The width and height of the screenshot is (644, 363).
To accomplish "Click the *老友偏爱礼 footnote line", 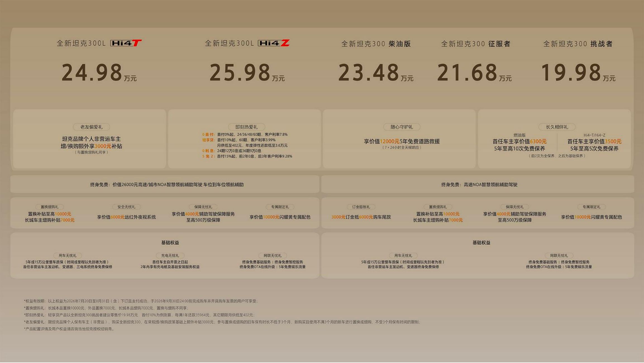I will [x=222, y=322].
